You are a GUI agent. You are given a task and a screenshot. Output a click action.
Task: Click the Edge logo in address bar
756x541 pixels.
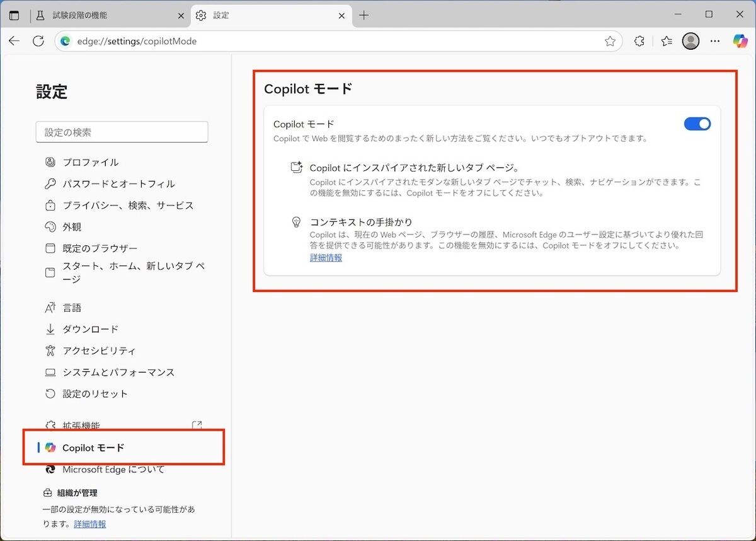point(65,41)
